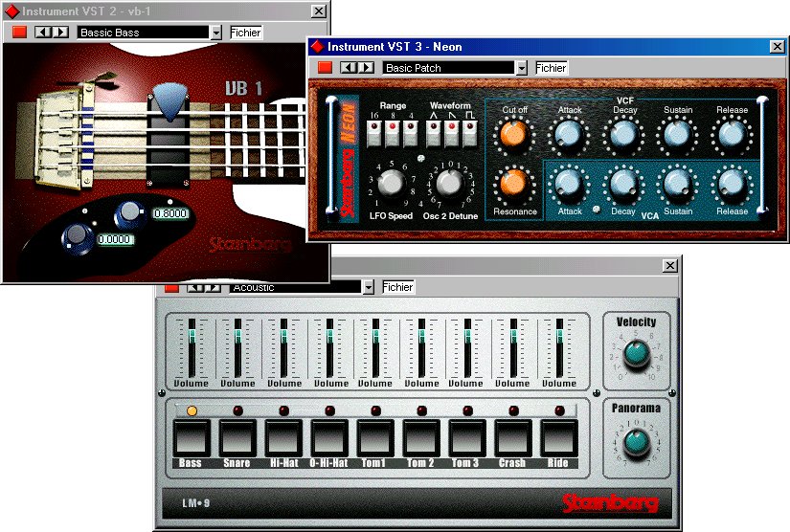Viewport: 790px width, 532px height.
Task: Trigger the Tom 2 drum pad
Action: click(421, 438)
